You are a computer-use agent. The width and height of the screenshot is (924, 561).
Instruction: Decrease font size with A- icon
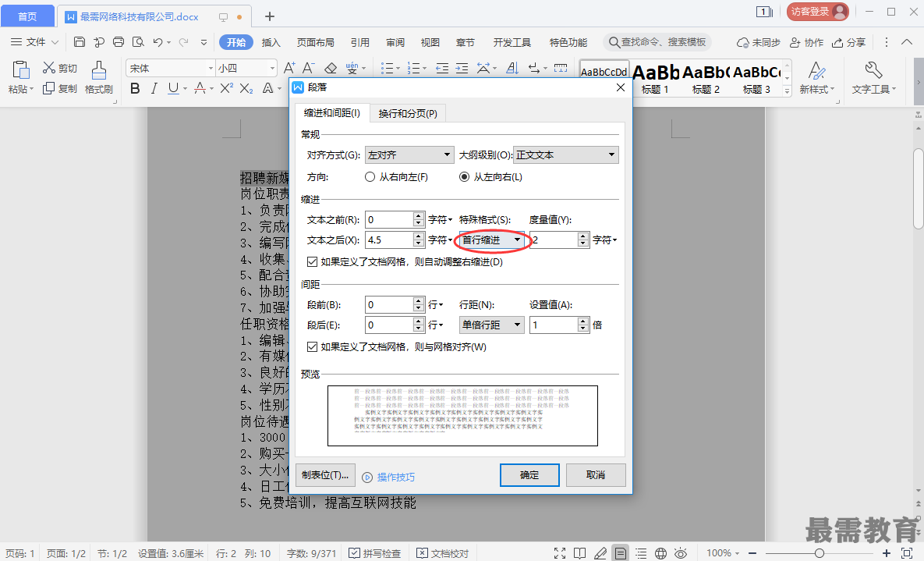point(309,68)
